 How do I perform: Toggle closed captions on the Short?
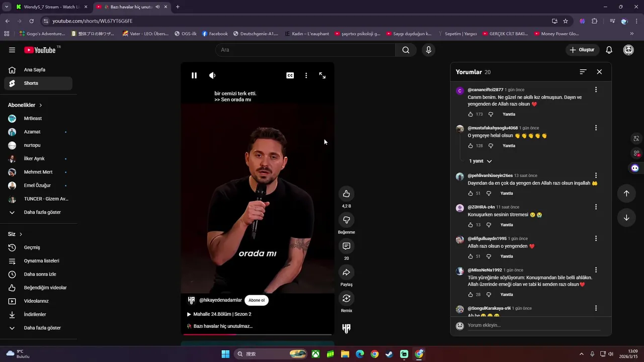point(290,75)
